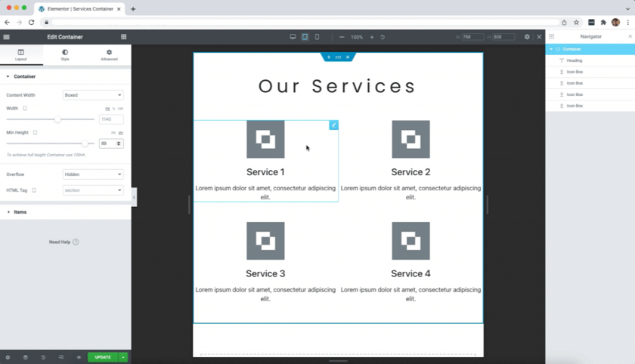
Task: Select PX unit for Width
Action: (x=107, y=109)
